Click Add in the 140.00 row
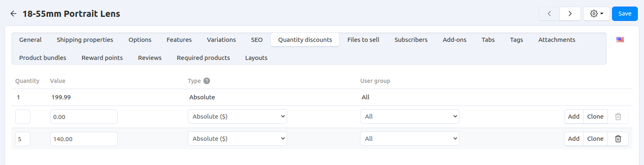644x165 pixels. click(573, 139)
